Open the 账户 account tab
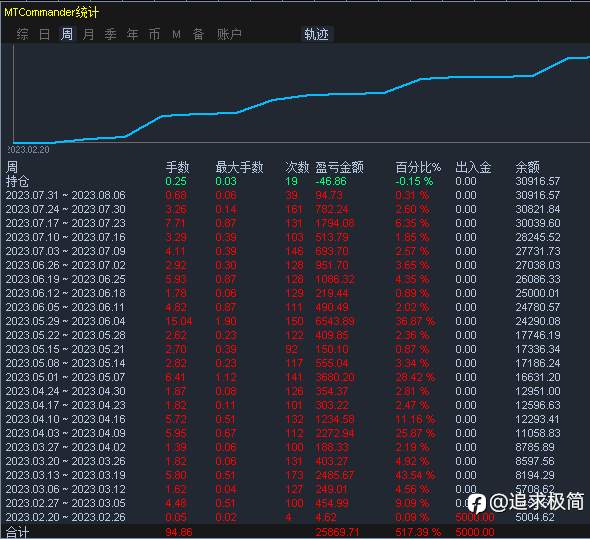590x539 pixels. (229, 34)
